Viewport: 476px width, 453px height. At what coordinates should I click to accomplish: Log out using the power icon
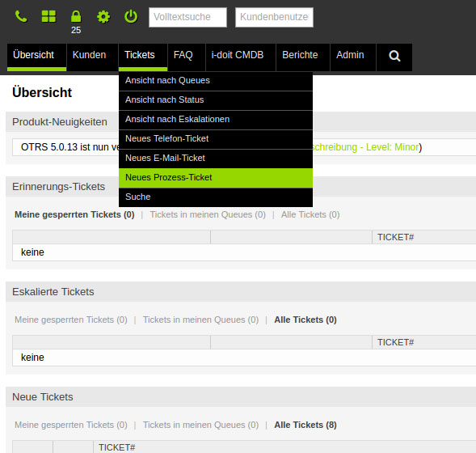[131, 16]
